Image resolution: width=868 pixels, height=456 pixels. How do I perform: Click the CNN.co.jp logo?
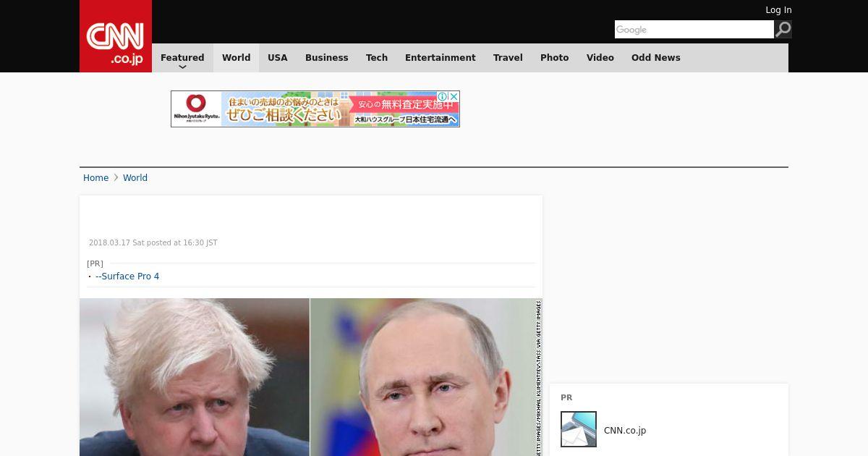[116, 36]
